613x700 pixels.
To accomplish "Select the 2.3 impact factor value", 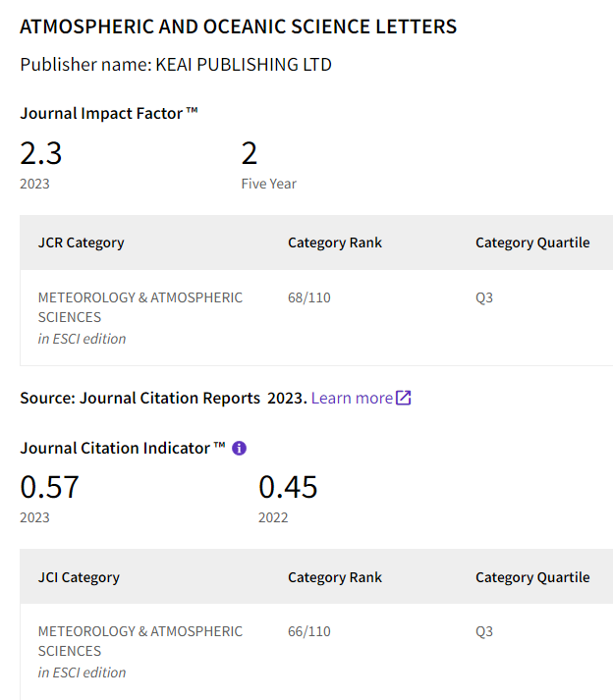I will pos(41,153).
